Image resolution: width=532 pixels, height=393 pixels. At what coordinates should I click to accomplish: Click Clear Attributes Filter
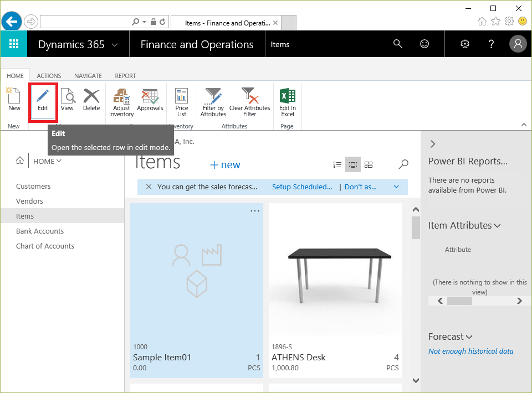250,102
